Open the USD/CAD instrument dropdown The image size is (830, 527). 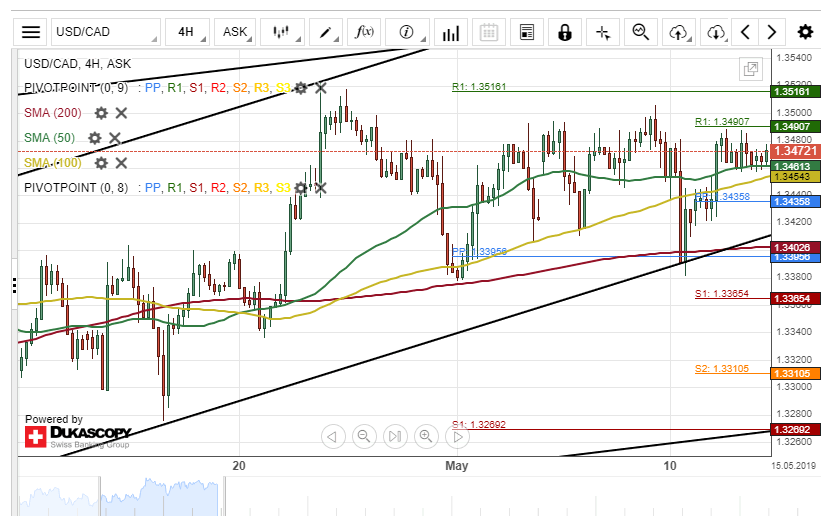click(105, 32)
